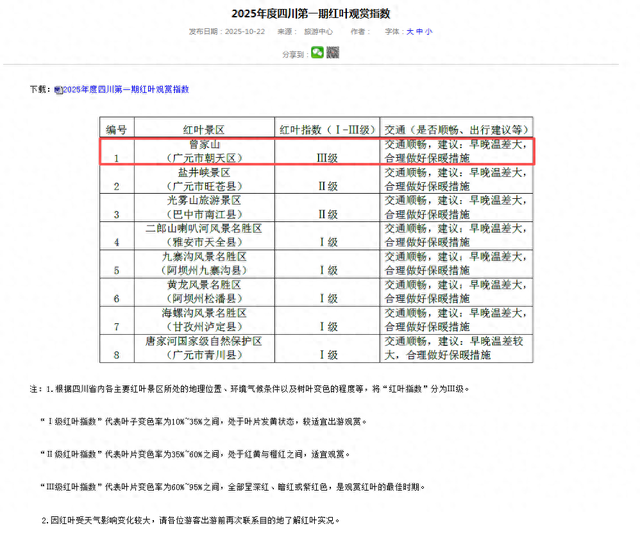Click the Ⅰ级 index for 九寨沟风景名胜区
This screenshot has height=533, width=640.
click(327, 264)
